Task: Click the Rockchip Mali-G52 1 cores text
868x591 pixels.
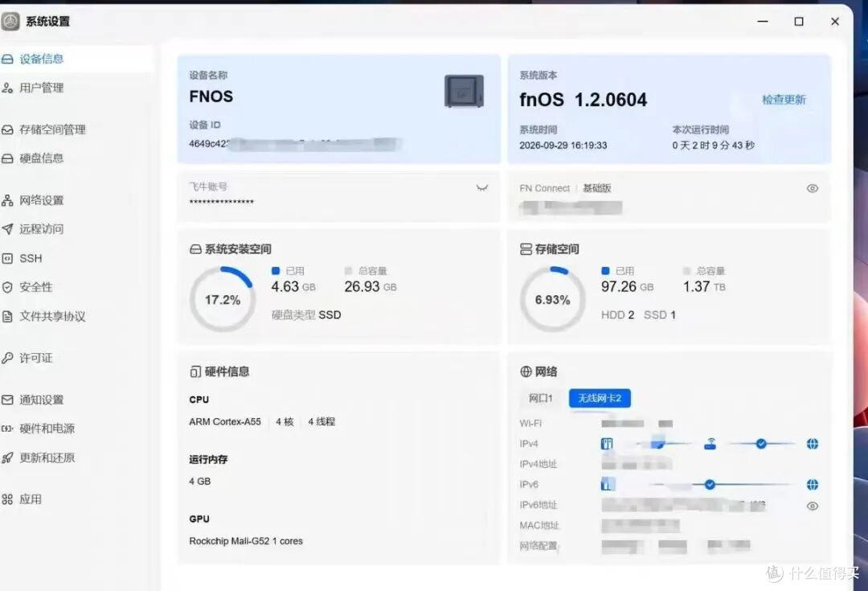Action: (x=246, y=541)
